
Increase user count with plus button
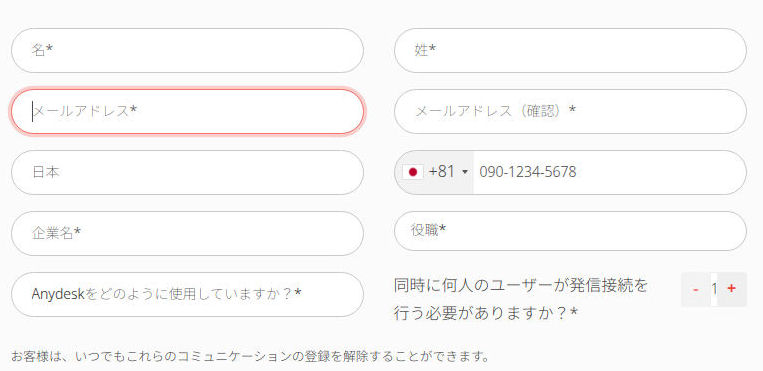731,289
